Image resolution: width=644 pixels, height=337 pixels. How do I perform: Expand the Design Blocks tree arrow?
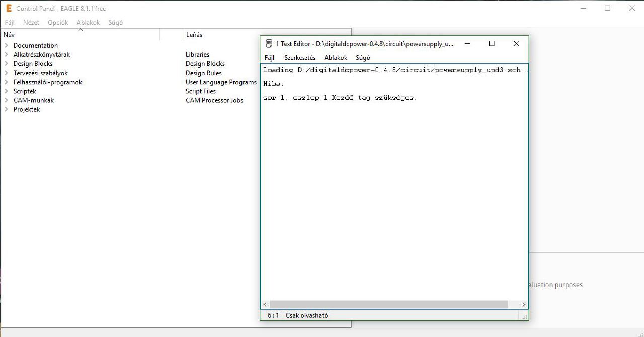[7, 63]
